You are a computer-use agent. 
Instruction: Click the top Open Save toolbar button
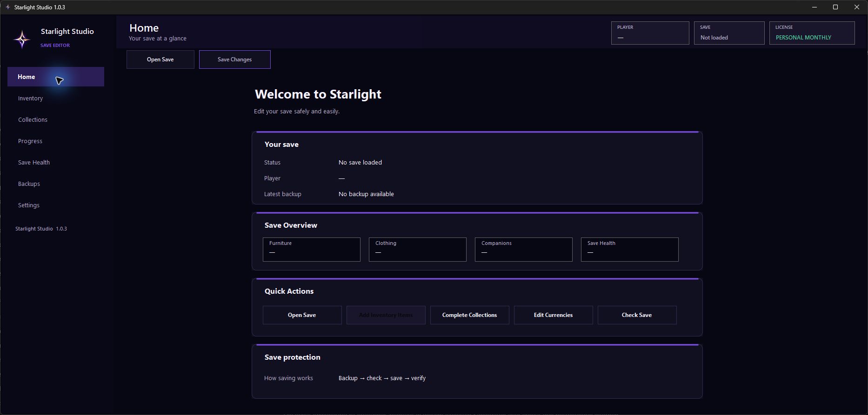pyautogui.click(x=160, y=59)
